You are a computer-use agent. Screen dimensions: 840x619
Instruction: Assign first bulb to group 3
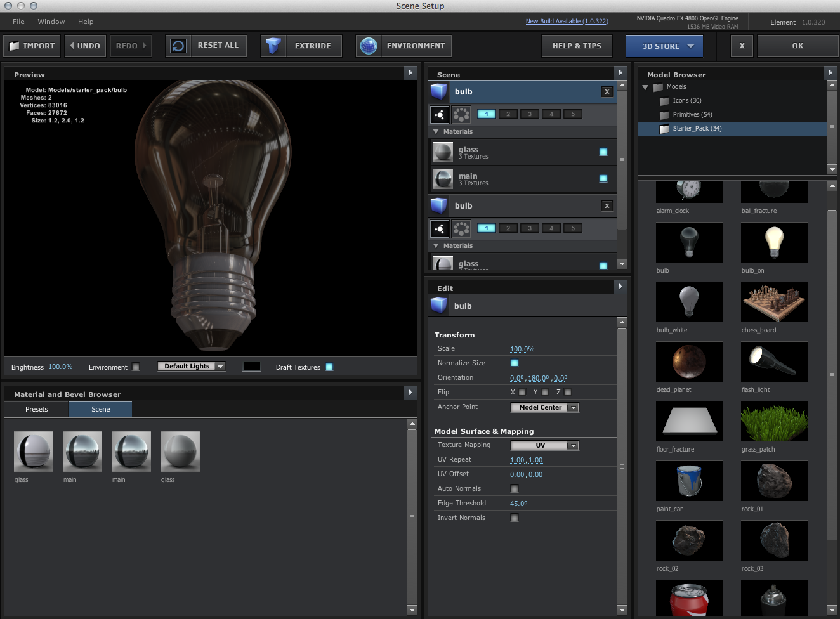(530, 114)
